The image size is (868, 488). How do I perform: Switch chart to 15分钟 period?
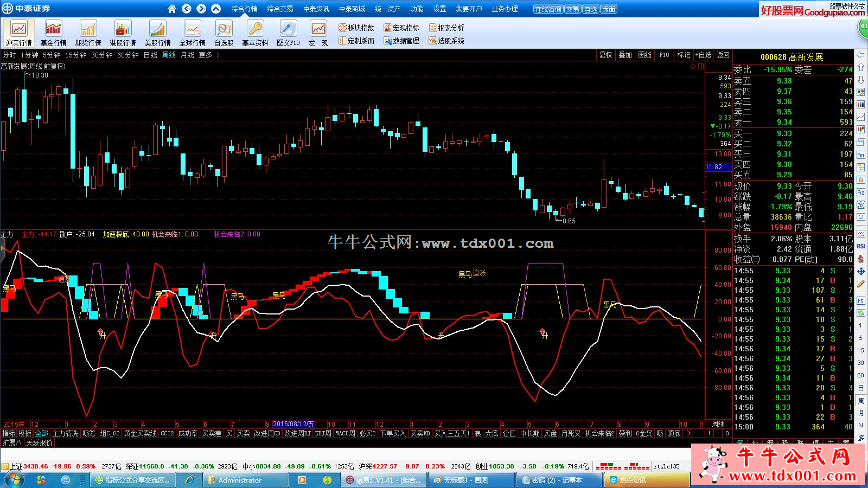click(x=76, y=55)
